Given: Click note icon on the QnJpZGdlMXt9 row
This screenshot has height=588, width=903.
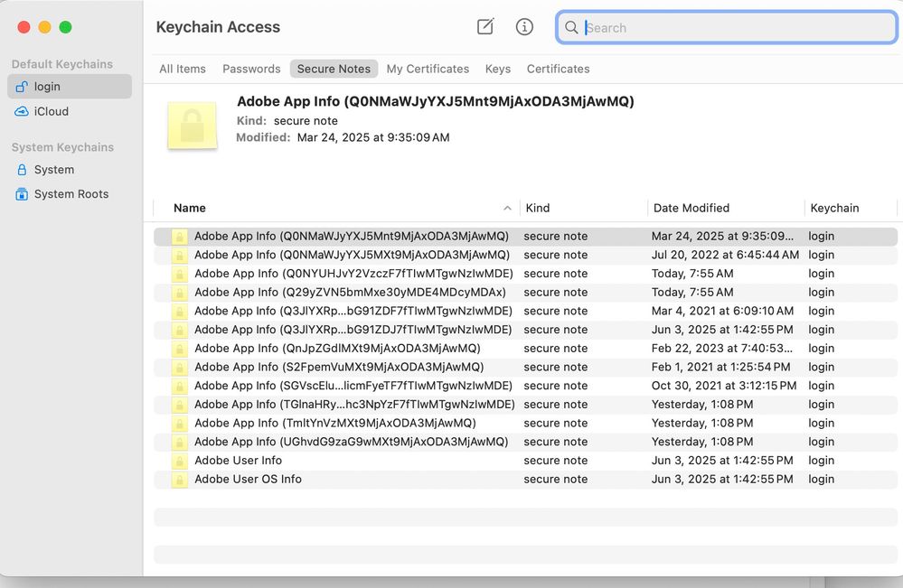Looking at the screenshot, I should [x=180, y=349].
